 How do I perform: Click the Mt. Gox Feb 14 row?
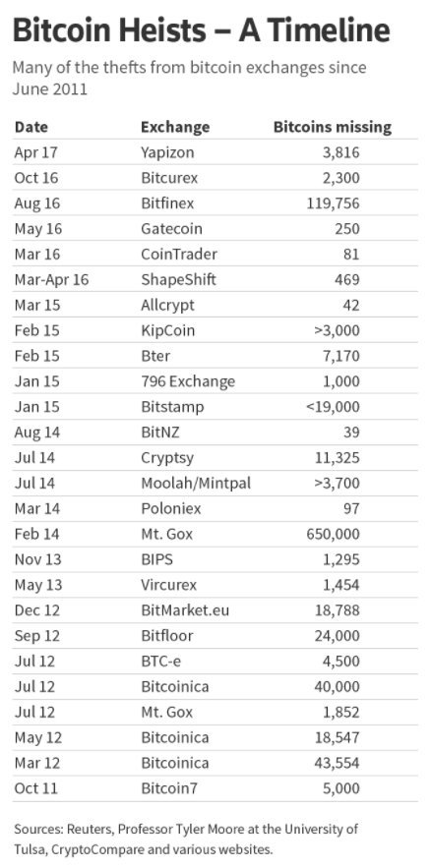216,534
